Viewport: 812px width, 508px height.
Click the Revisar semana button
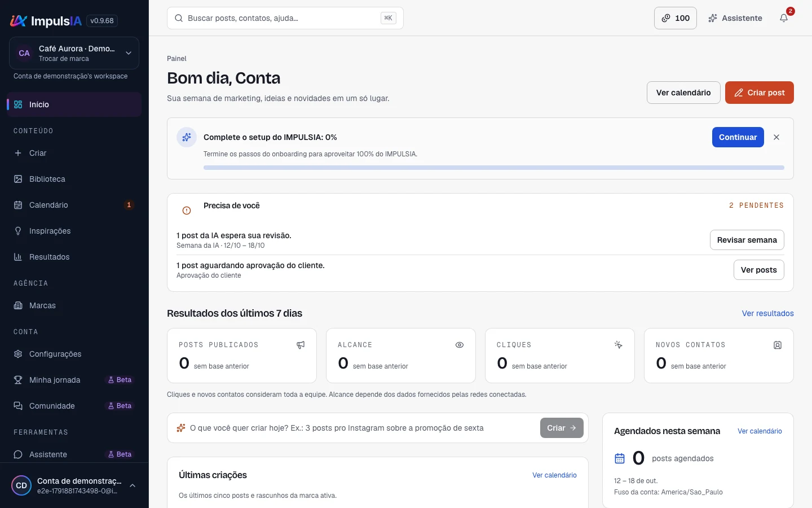pos(747,240)
